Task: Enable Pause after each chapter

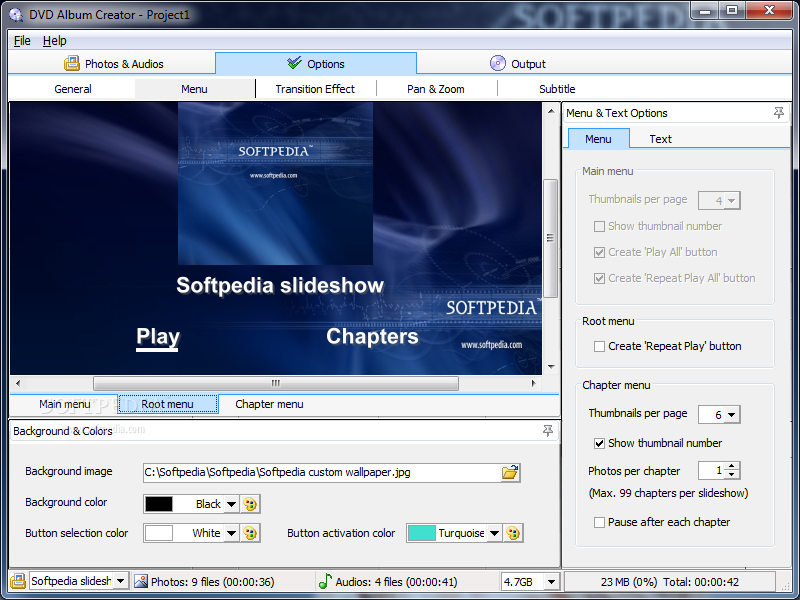Action: [x=599, y=522]
